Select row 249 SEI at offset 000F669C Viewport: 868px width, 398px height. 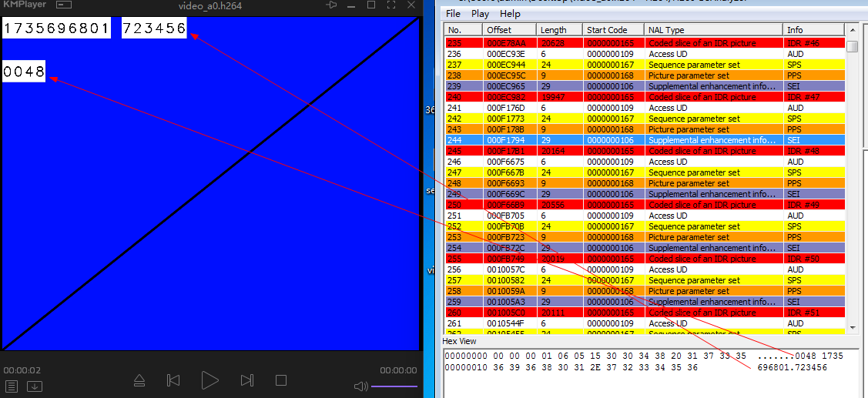point(645,194)
